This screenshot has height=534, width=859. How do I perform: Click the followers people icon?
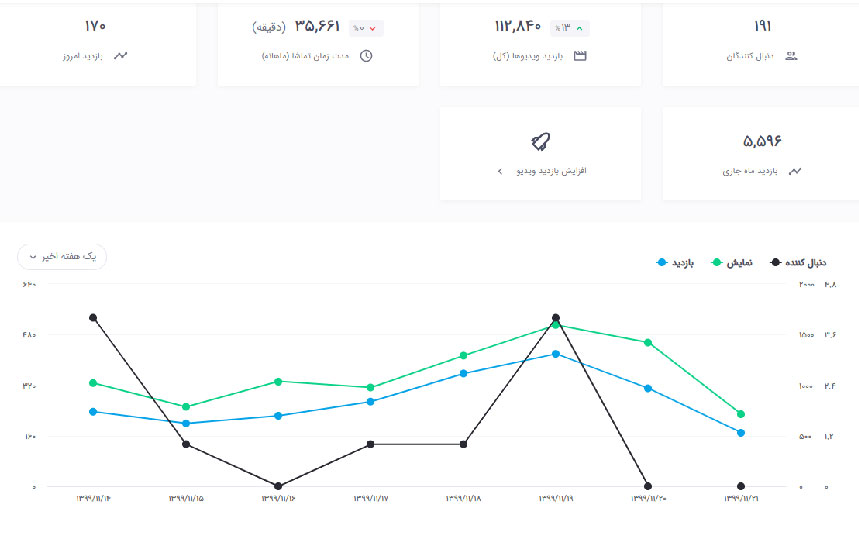(x=792, y=56)
